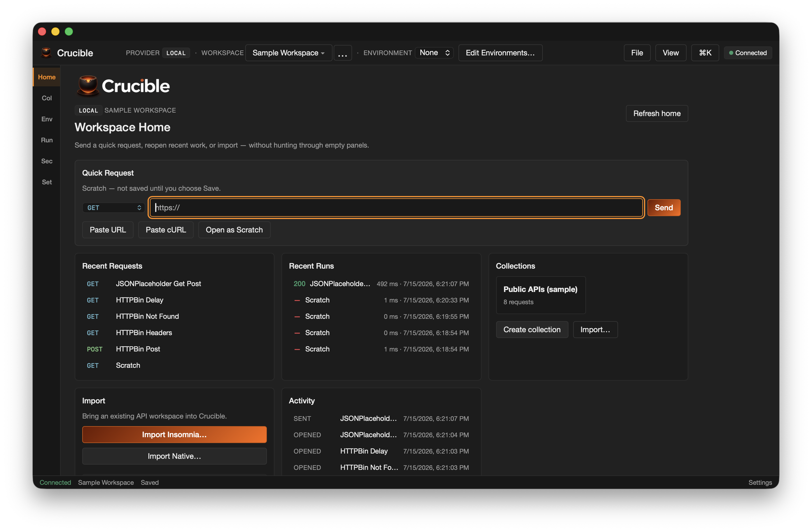This screenshot has width=812, height=532.
Task: Open OPENED HTTPBin Not Found activity entry
Action: click(381, 468)
